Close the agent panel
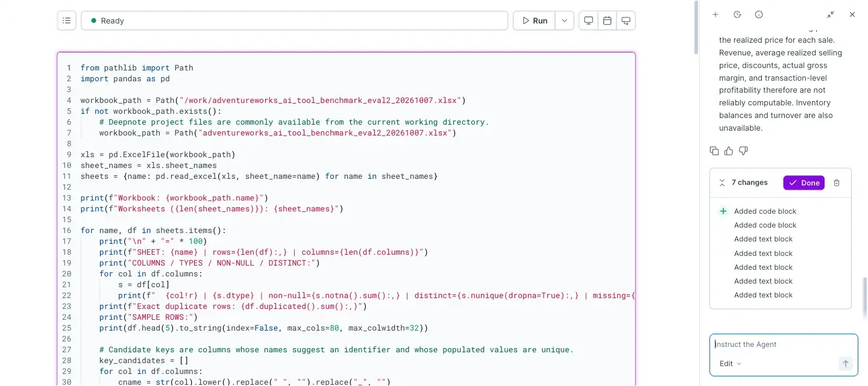868x386 pixels. tap(852, 14)
